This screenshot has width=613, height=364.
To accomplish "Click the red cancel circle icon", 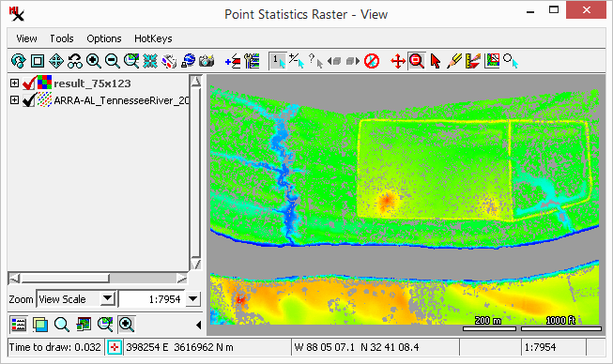I will coord(372,61).
